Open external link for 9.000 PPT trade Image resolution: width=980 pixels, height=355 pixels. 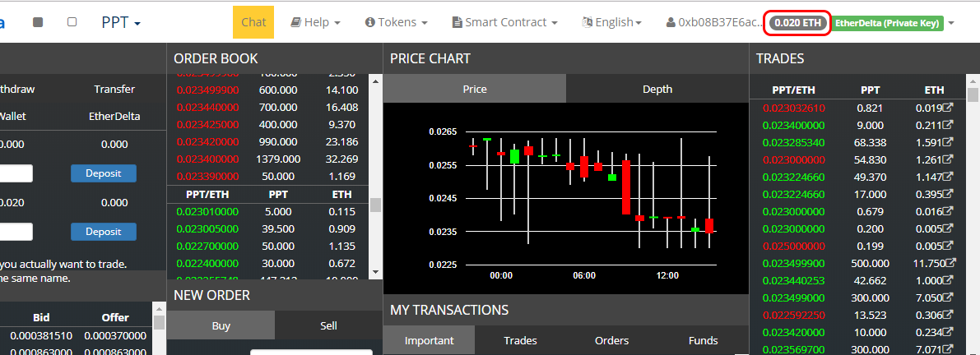pyautogui.click(x=948, y=125)
